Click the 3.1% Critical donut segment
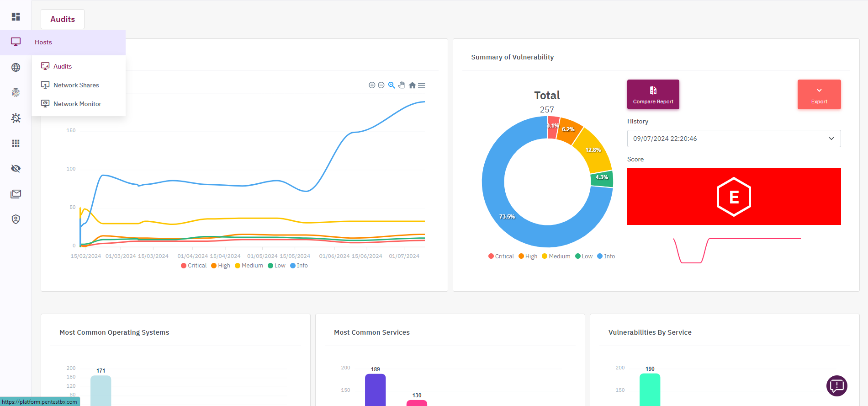Viewport: 868px width, 406px height. pos(553,126)
